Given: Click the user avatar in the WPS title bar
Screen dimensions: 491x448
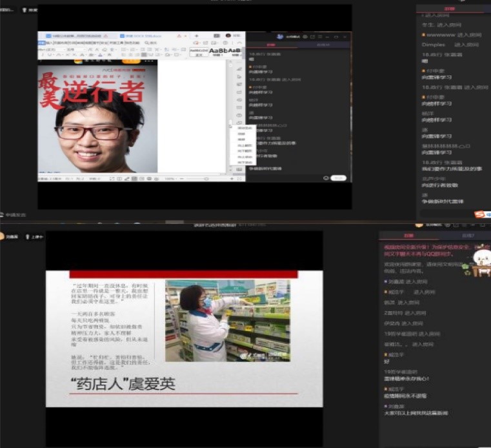Looking at the screenshot, I should 228,36.
